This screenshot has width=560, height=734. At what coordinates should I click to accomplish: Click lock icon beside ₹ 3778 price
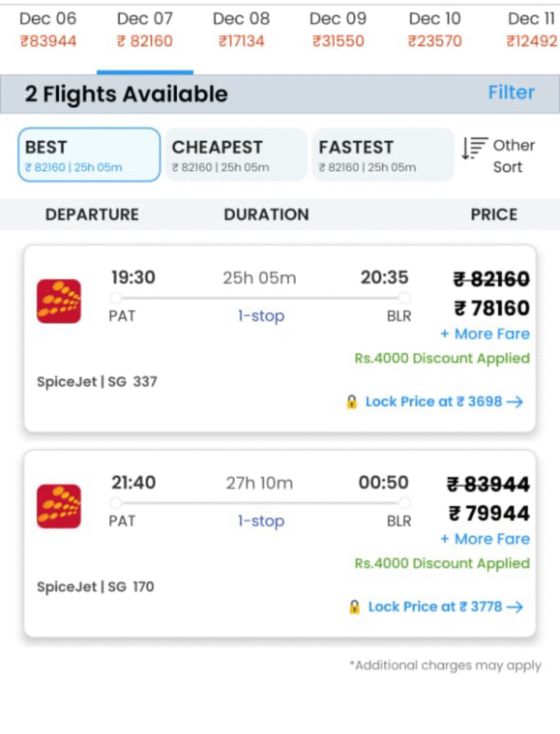(354, 607)
